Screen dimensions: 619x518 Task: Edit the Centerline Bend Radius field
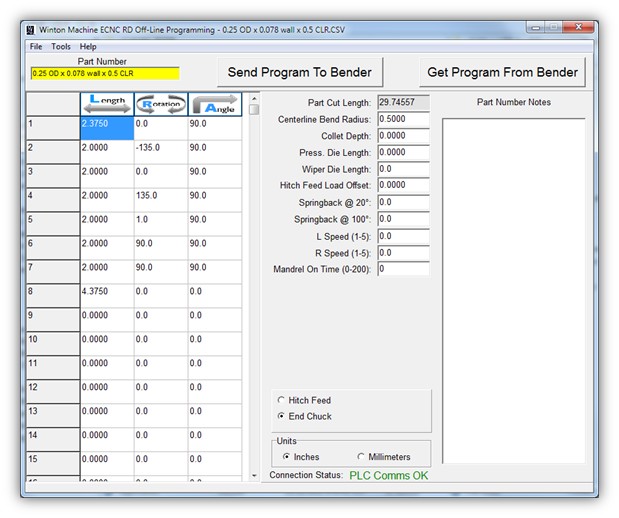[x=403, y=120]
